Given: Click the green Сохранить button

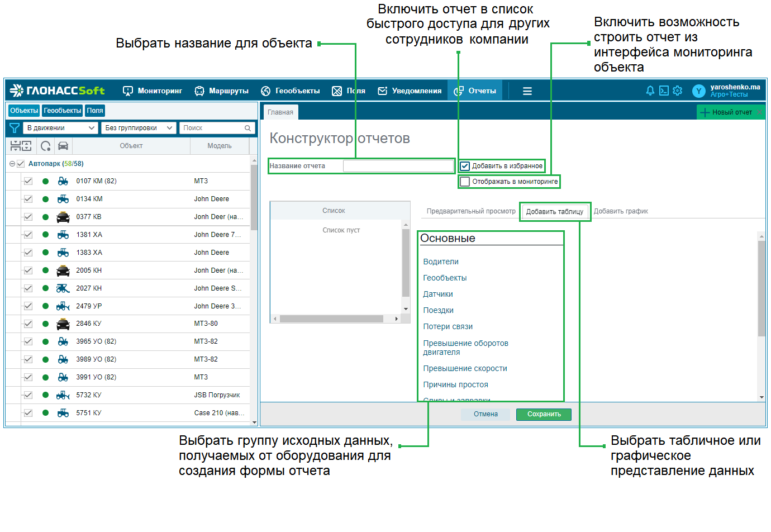Looking at the screenshot, I should (x=544, y=414).
